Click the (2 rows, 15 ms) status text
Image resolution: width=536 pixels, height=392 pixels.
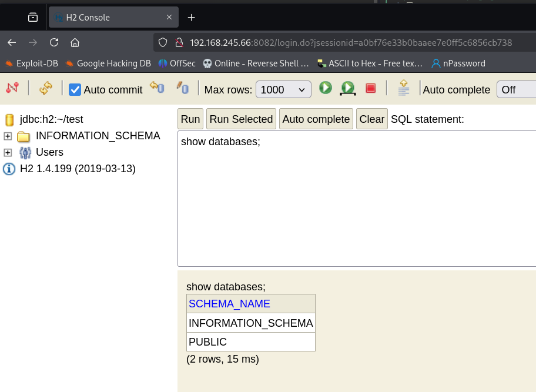click(x=223, y=359)
